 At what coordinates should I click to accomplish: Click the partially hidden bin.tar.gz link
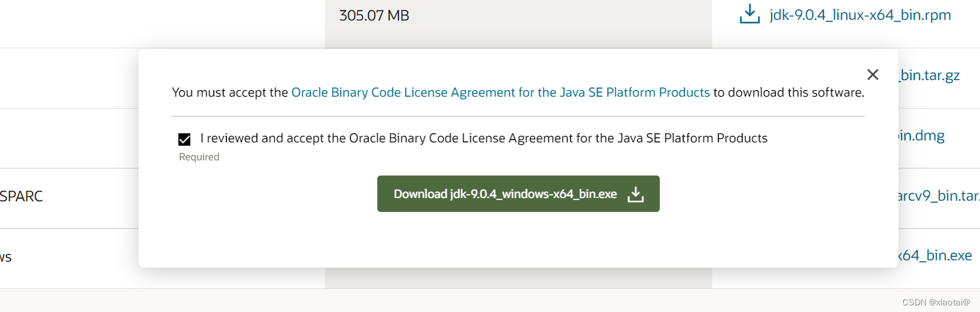click(x=930, y=76)
